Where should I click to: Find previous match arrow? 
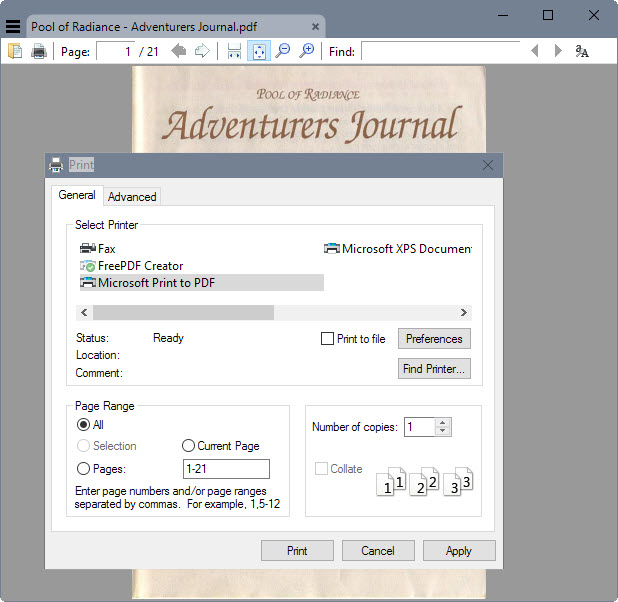click(535, 51)
